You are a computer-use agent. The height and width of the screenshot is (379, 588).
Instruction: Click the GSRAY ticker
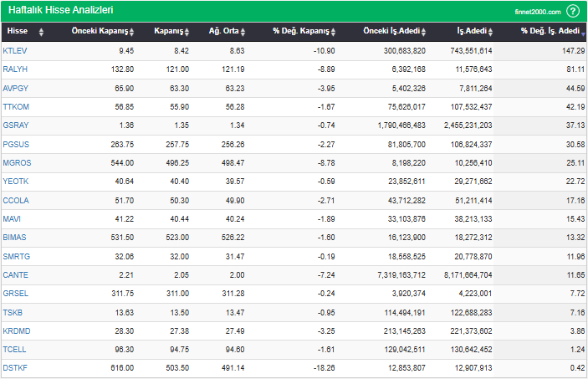pos(16,125)
